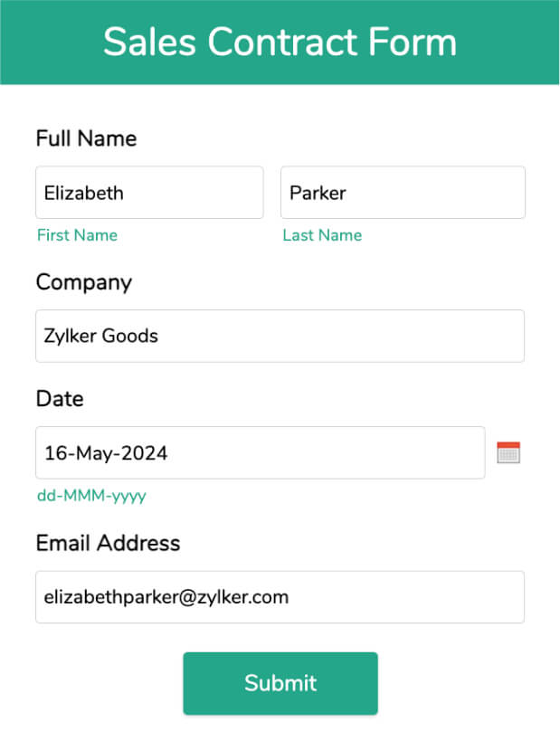Focus the First Name field containing Elizabeth
The width and height of the screenshot is (560, 750).
click(149, 193)
